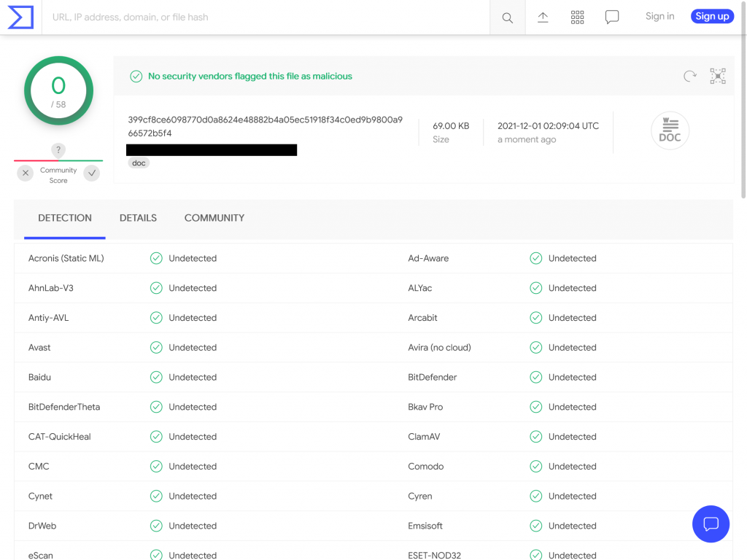747x560 pixels.
Task: Click BitDefender undetected check icon
Action: click(x=536, y=377)
